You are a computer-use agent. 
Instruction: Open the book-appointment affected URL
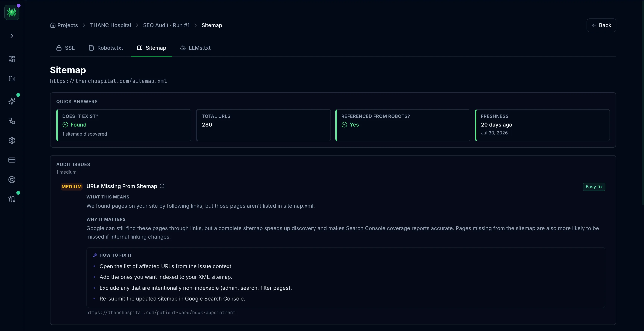point(161,313)
